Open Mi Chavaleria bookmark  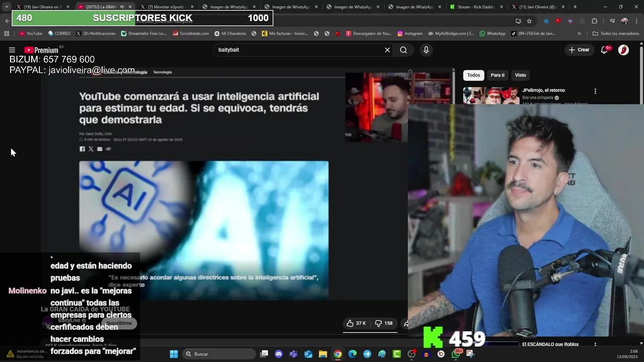pyautogui.click(x=230, y=34)
